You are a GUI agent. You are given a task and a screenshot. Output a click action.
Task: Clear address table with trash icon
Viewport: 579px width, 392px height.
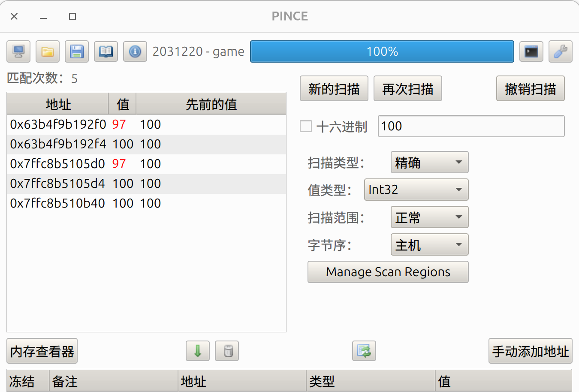pyautogui.click(x=227, y=351)
